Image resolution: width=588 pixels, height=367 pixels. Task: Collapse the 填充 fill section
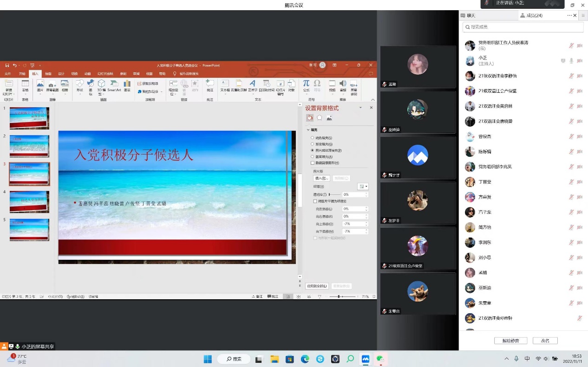(308, 130)
